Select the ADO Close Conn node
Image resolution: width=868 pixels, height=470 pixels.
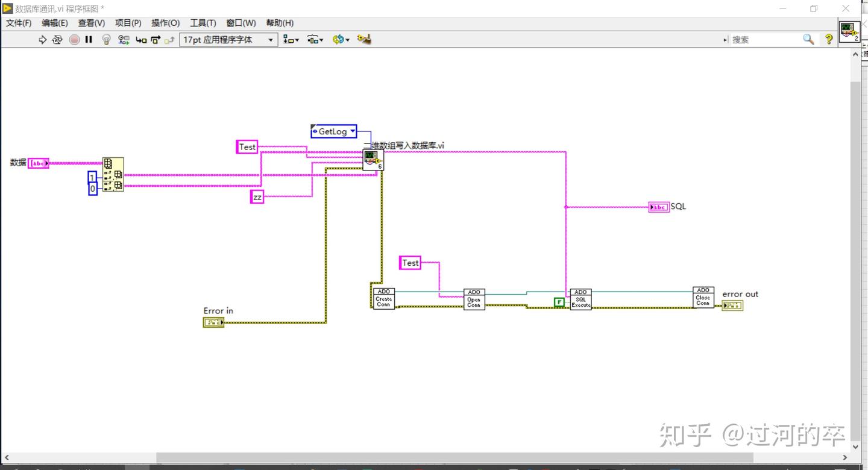[x=703, y=298]
